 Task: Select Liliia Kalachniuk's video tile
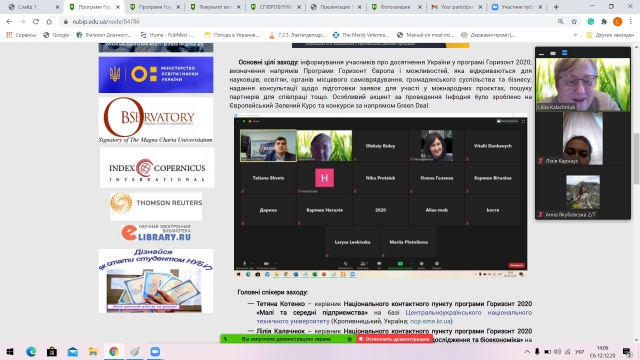583,84
